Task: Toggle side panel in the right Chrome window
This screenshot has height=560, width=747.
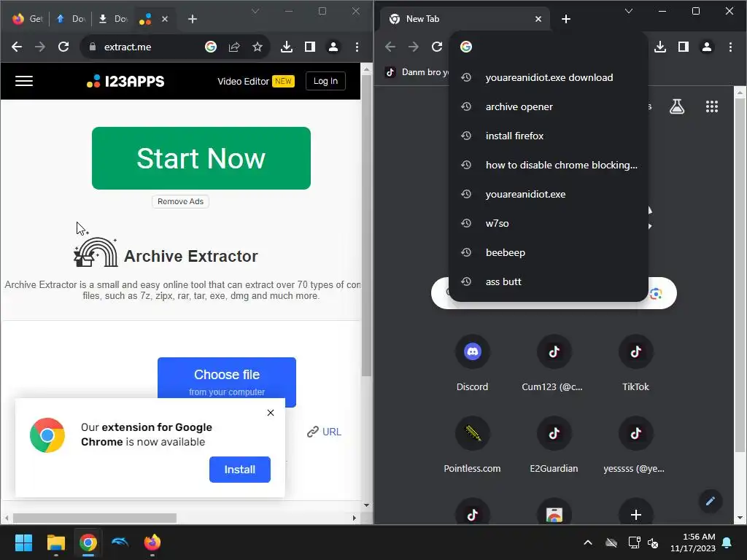Action: click(x=683, y=47)
